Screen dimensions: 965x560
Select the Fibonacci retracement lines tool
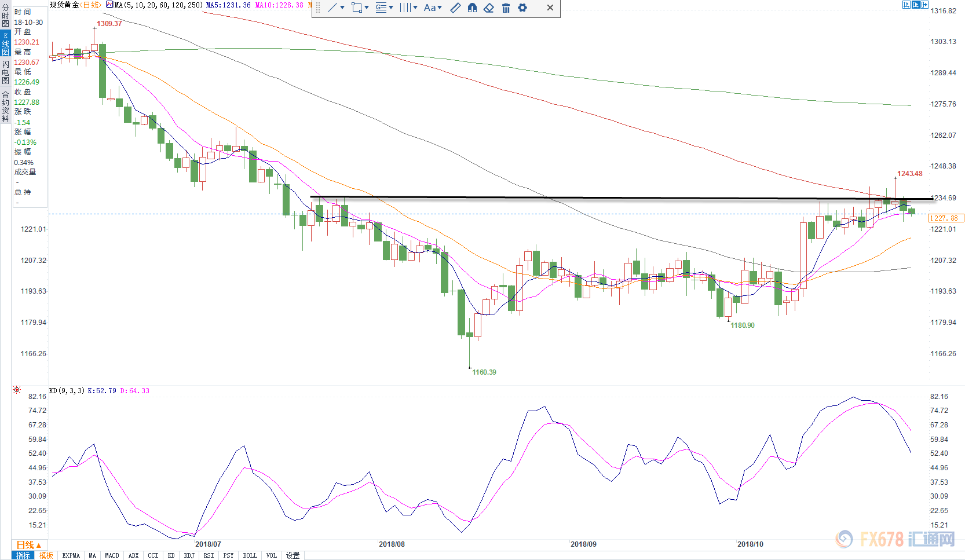(381, 8)
